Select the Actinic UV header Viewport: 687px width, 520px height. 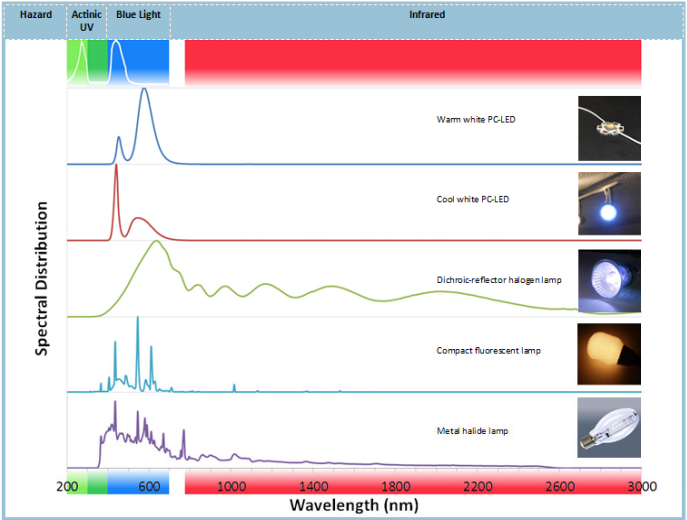87,21
